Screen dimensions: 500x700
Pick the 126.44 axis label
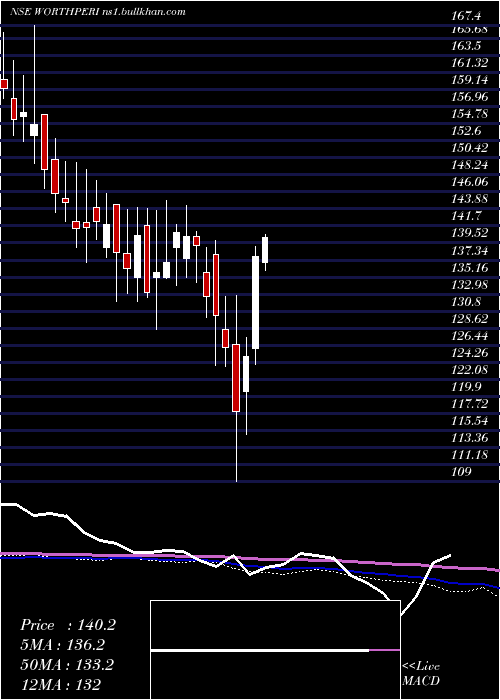pos(470,335)
